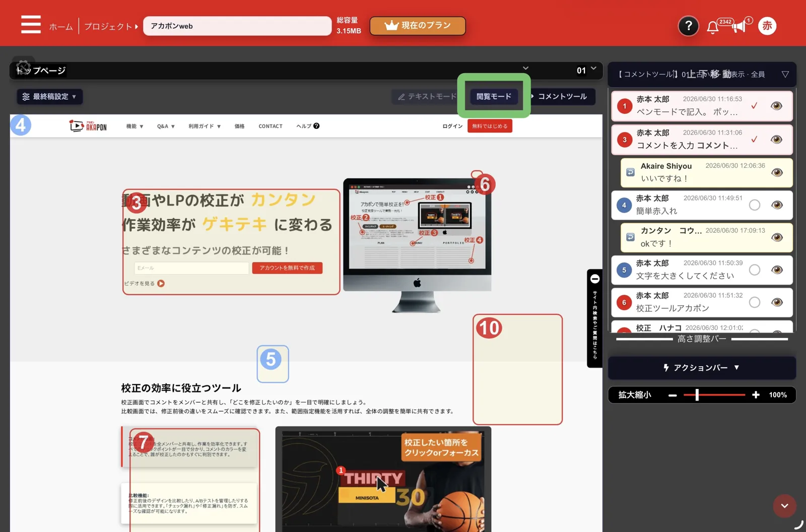Open the 最終稿設定 dropdown
806x532 pixels.
[x=49, y=97]
